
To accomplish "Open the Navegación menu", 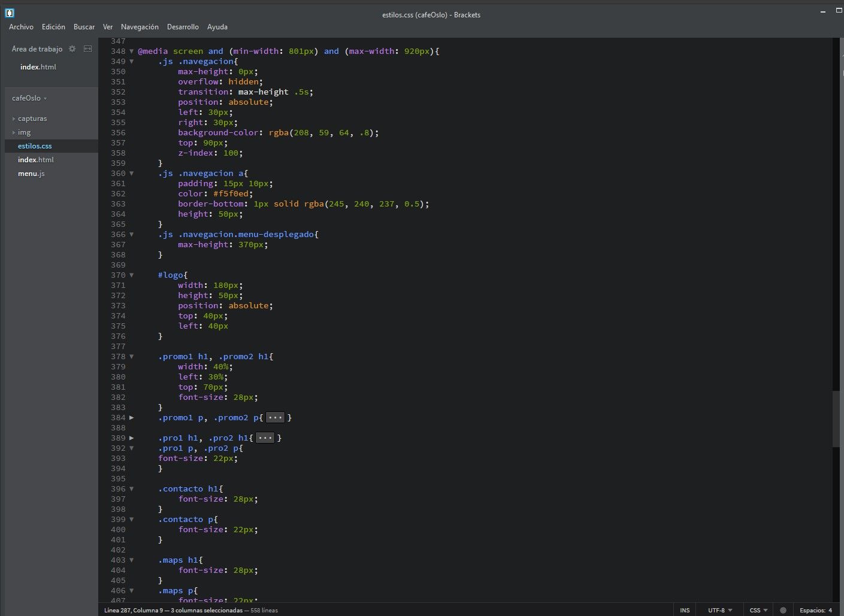I will click(x=140, y=27).
